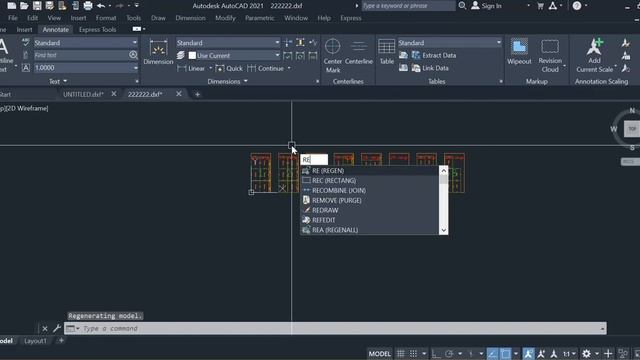Expand the Continue dimension dropdown arrow
Viewport: 640px width, 360px height.
pos(289,68)
